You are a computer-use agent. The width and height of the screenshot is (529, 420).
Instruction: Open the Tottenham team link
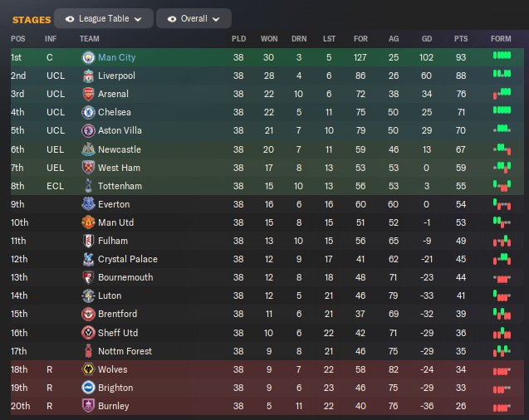click(120, 186)
